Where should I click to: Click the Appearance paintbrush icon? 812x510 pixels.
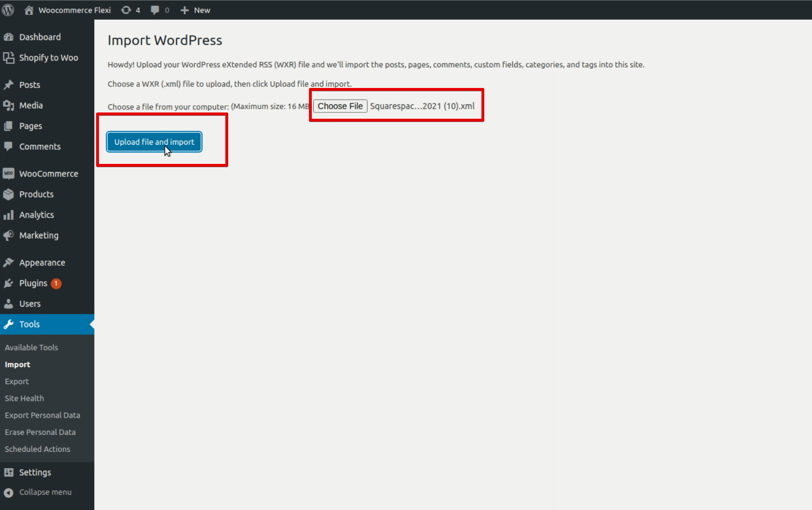[9, 262]
